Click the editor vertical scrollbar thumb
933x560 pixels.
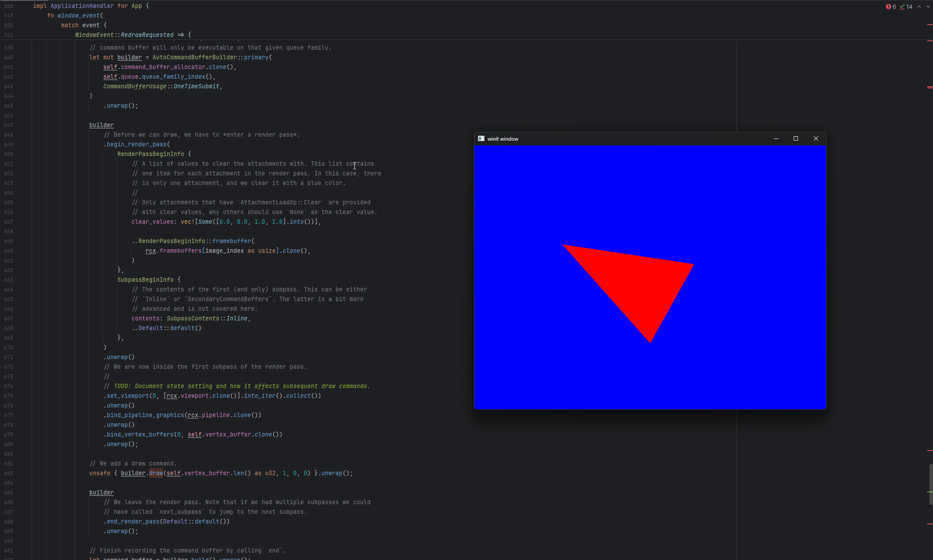[930, 484]
